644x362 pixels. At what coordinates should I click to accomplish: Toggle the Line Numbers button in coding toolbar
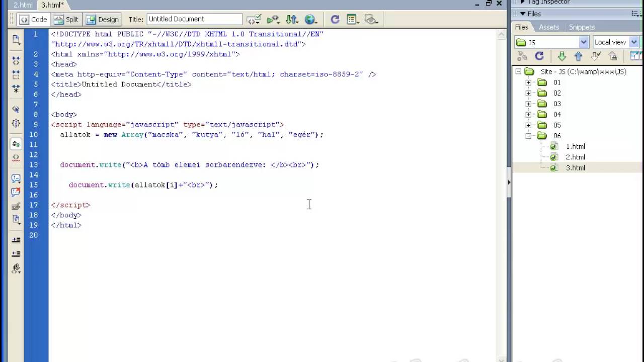click(x=16, y=144)
